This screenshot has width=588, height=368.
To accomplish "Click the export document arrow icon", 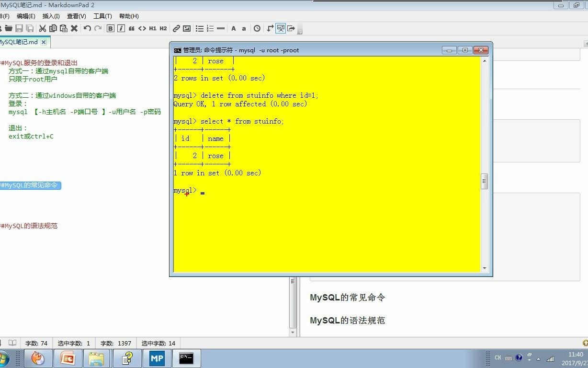I will [x=291, y=28].
